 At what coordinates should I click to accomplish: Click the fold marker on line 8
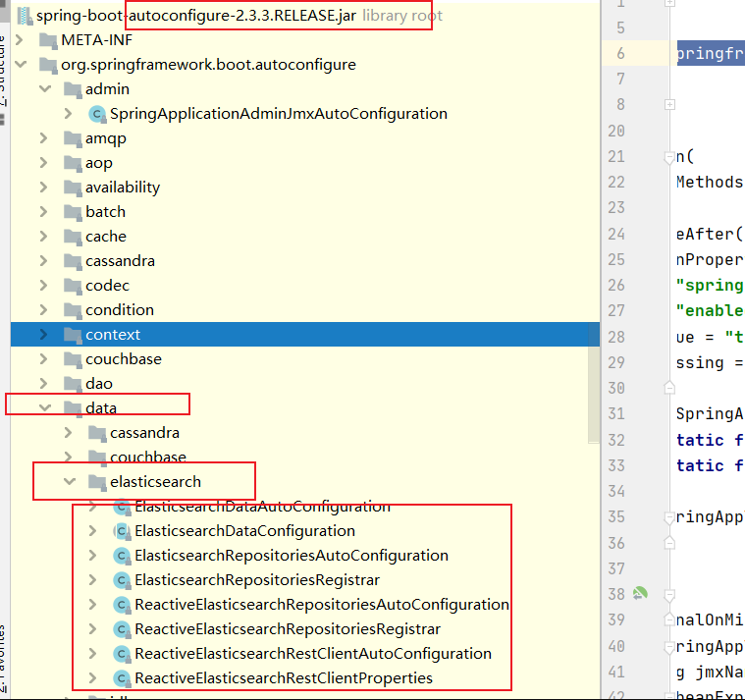point(670,104)
